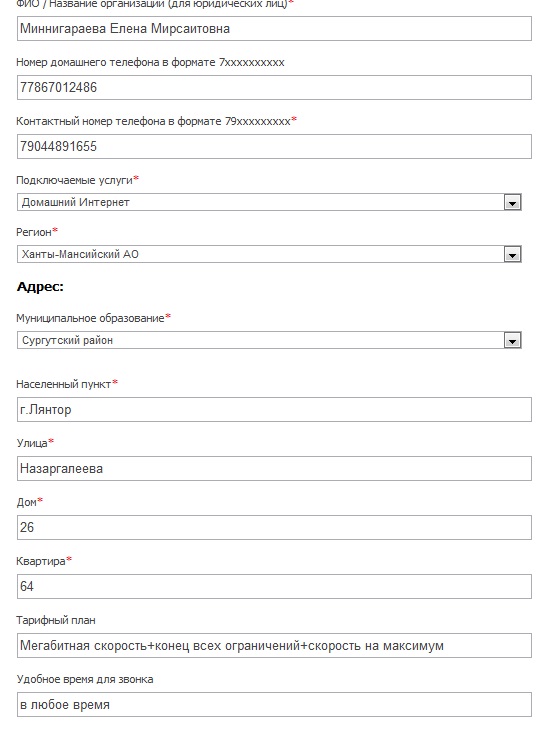Expand the Регион dropdown arrow
Screen dimensions: 547x732
coord(512,254)
